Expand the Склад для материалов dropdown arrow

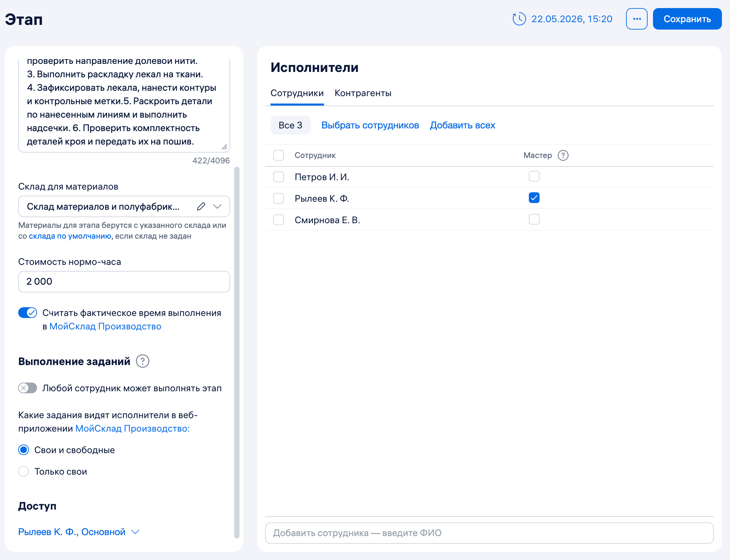pos(217,206)
